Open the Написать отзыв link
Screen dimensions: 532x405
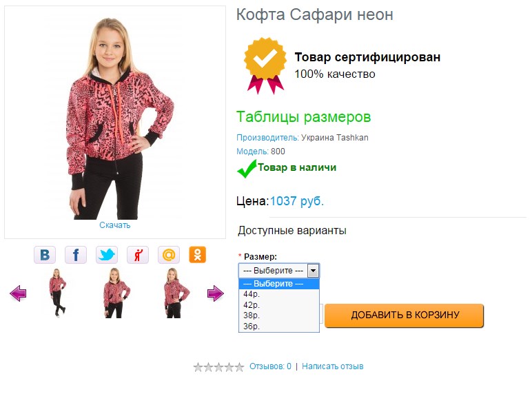click(332, 366)
